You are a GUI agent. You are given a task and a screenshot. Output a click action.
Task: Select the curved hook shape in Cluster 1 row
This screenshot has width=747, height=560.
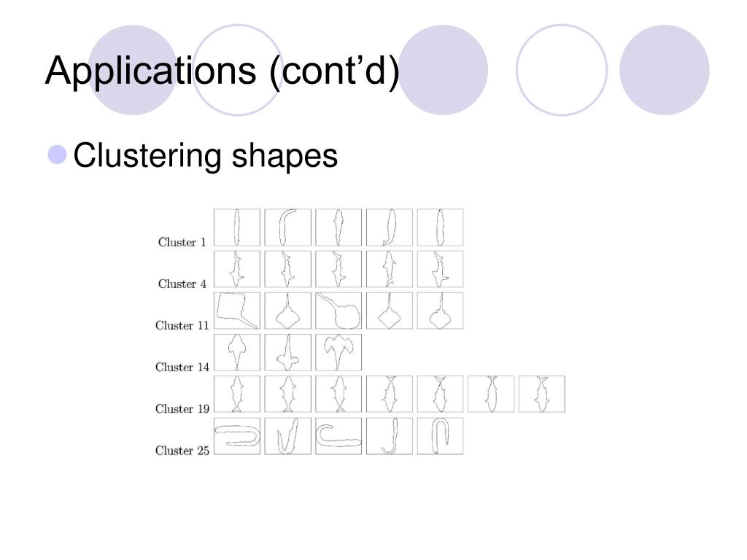click(x=287, y=227)
